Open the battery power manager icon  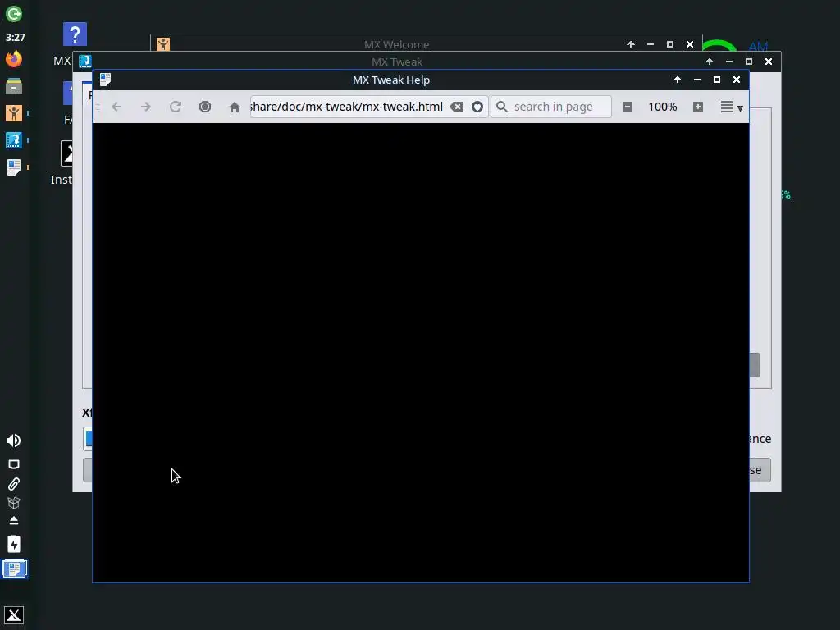point(14,544)
